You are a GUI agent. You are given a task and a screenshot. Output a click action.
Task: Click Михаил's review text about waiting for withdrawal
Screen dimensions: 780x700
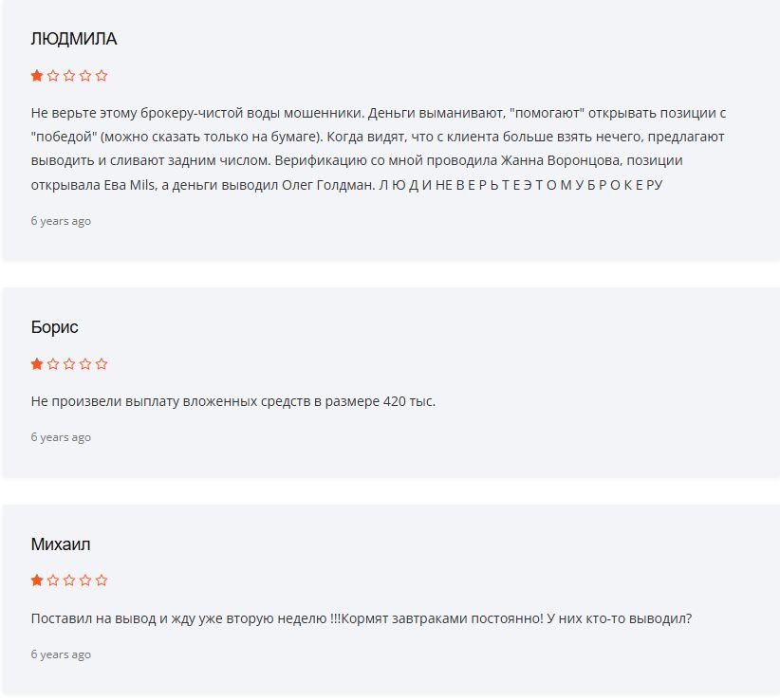pos(362,618)
